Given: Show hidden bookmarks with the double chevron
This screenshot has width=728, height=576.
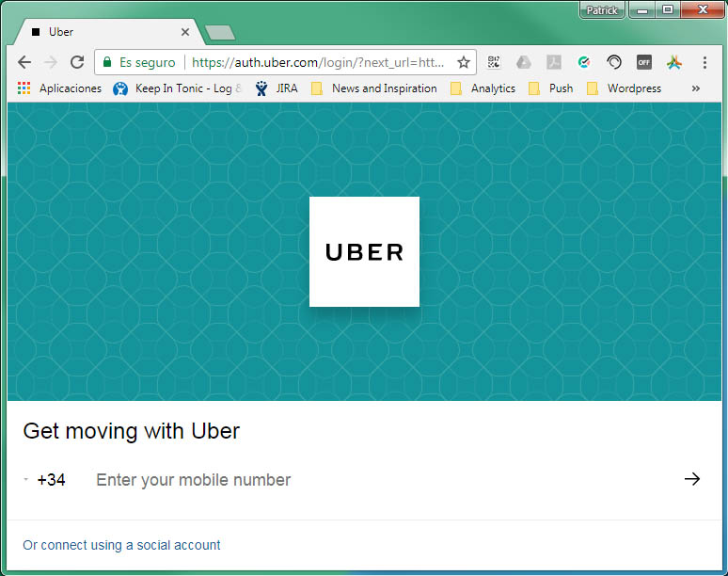Looking at the screenshot, I should point(696,88).
